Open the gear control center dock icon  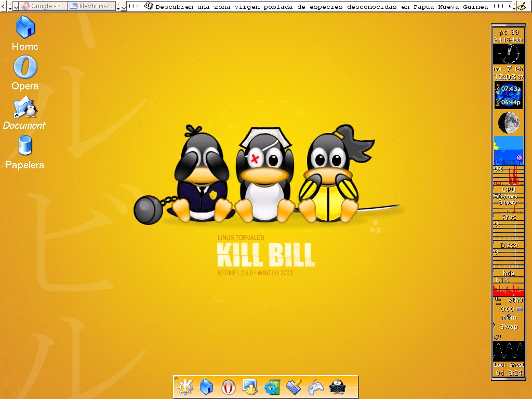(272, 387)
